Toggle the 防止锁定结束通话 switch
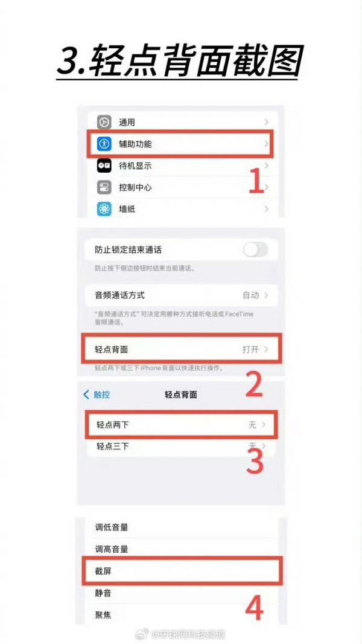This screenshot has height=644, width=362. 255,250
